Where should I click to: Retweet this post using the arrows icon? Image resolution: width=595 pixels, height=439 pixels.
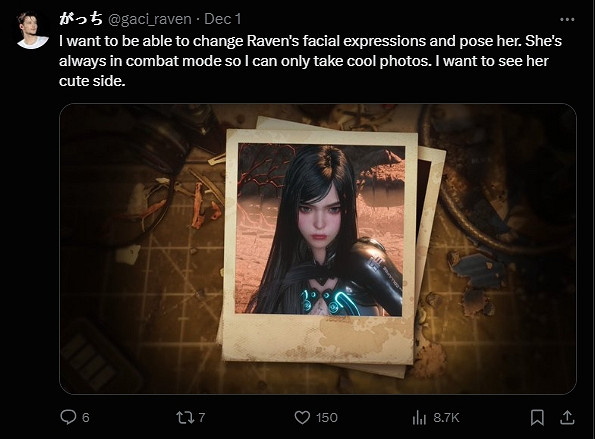[x=185, y=417]
